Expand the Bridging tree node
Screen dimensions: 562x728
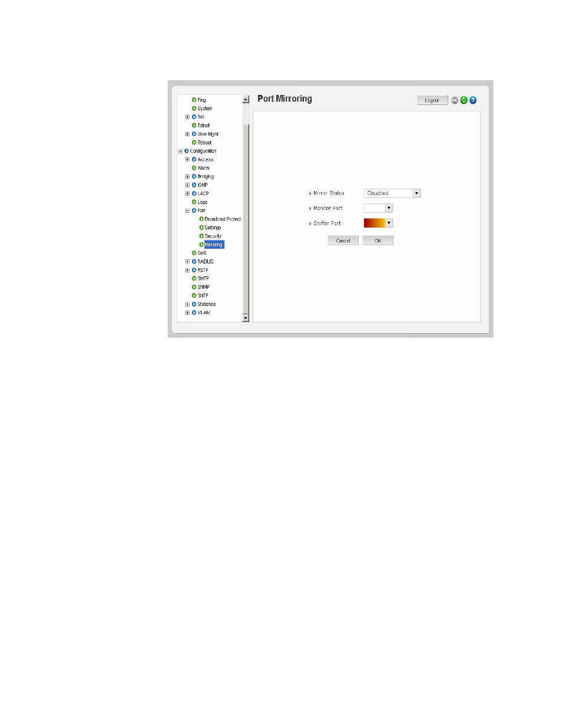(x=187, y=177)
